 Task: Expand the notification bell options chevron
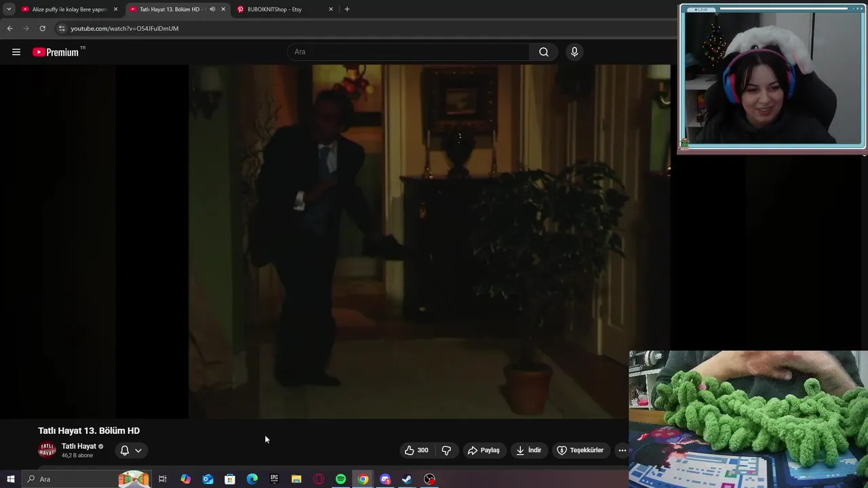pos(138,450)
